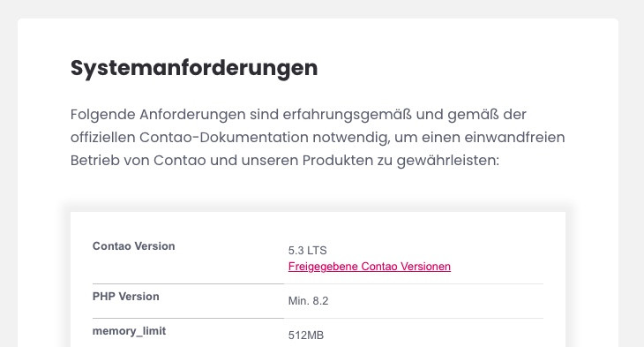Image resolution: width=644 pixels, height=347 pixels.
Task: Click the Systemanforderungen heading
Action: (194, 68)
